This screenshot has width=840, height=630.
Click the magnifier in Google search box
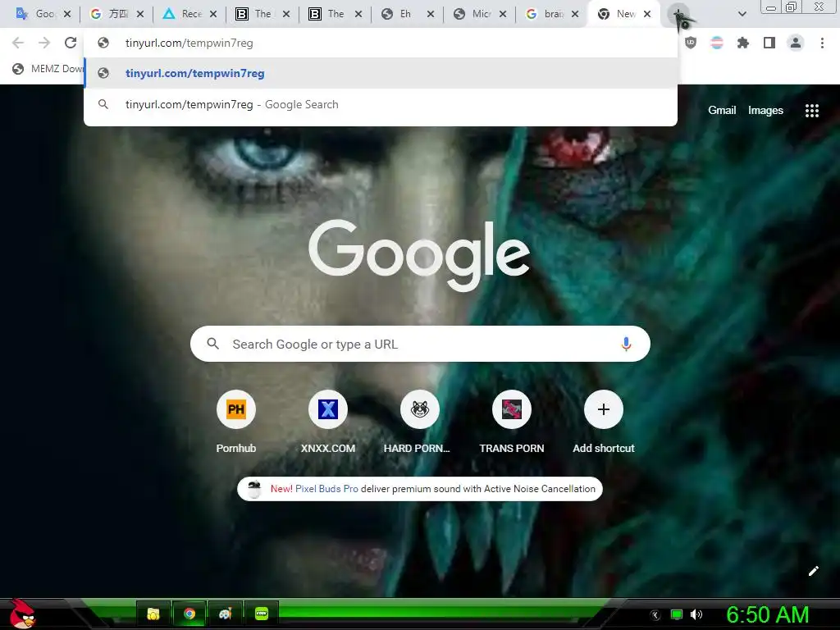[x=212, y=344]
